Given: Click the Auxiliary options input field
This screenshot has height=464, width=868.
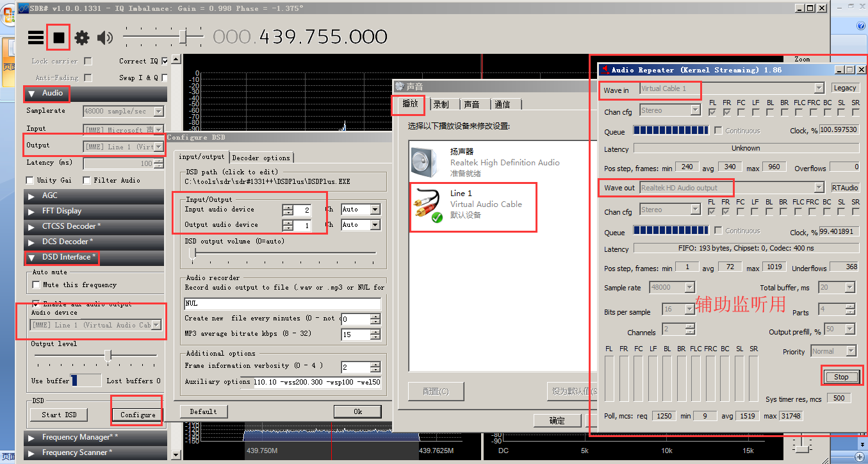Looking at the screenshot, I should (x=318, y=383).
